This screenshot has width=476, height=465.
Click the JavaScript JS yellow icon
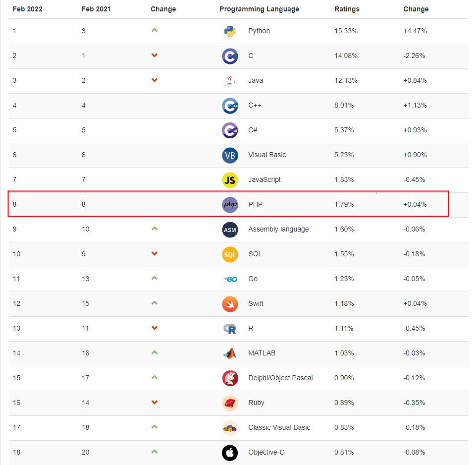tap(230, 180)
